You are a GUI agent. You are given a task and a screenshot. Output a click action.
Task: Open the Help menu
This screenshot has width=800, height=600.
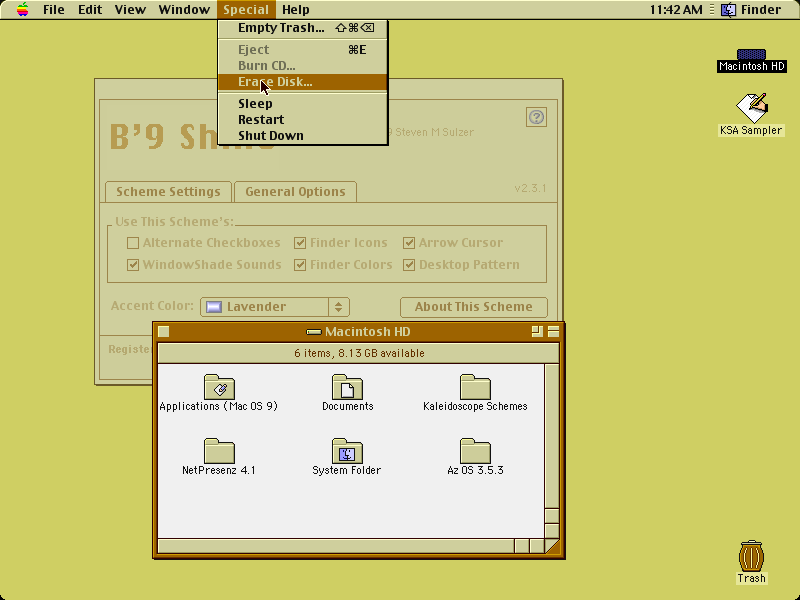pyautogui.click(x=295, y=10)
